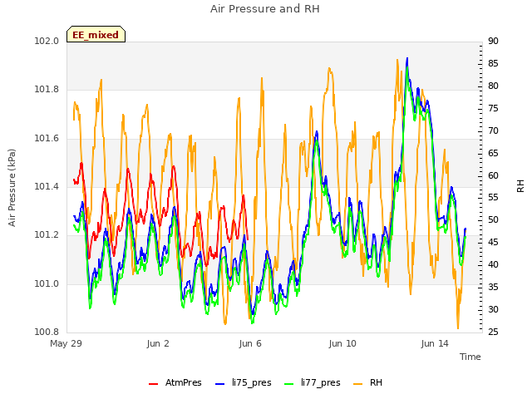Click the May 29 x-axis tick label

(66, 343)
